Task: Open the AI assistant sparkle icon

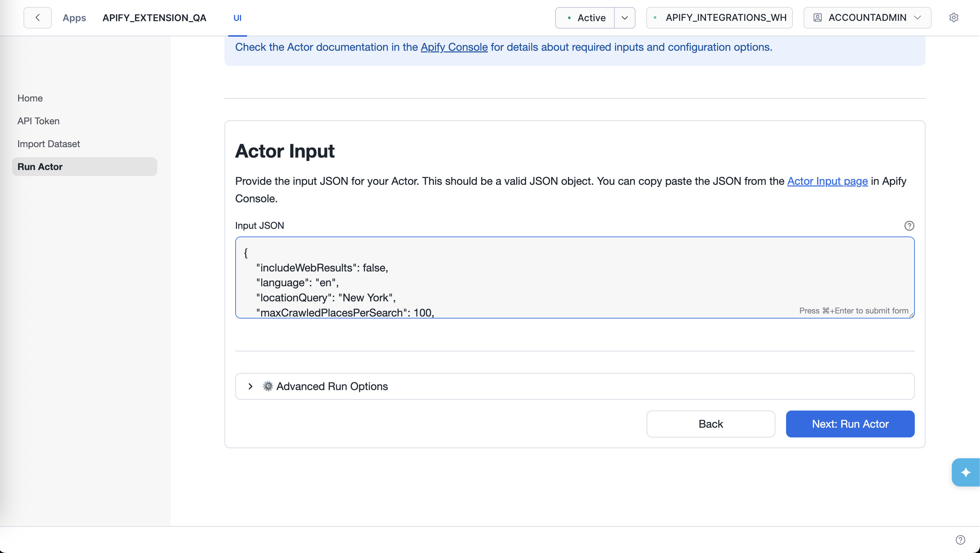Action: (x=966, y=472)
